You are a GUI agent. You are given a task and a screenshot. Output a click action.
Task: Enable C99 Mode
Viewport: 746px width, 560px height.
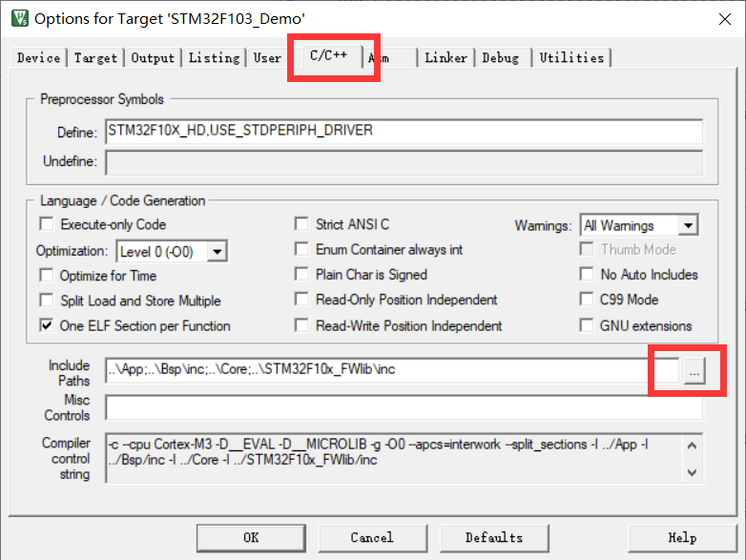[587, 300]
